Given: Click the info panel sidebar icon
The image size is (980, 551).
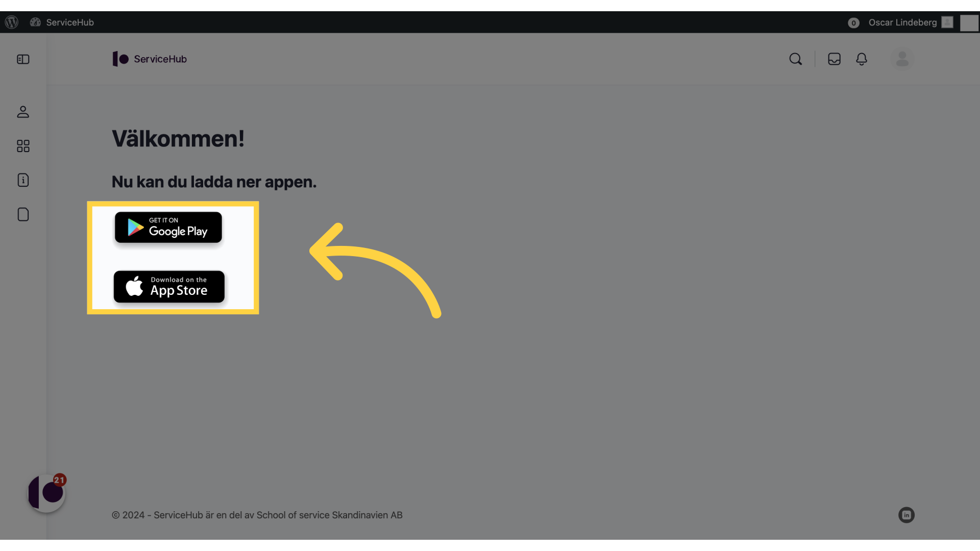Looking at the screenshot, I should coord(23,180).
